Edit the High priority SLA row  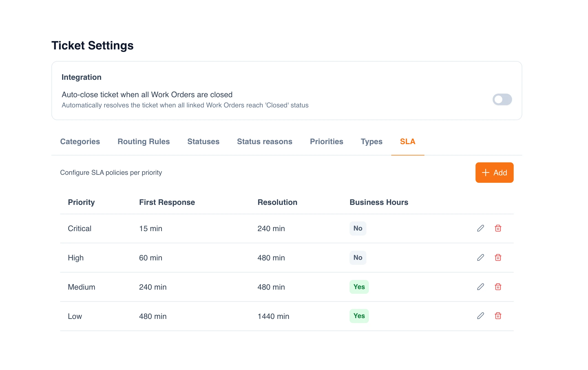click(x=481, y=258)
